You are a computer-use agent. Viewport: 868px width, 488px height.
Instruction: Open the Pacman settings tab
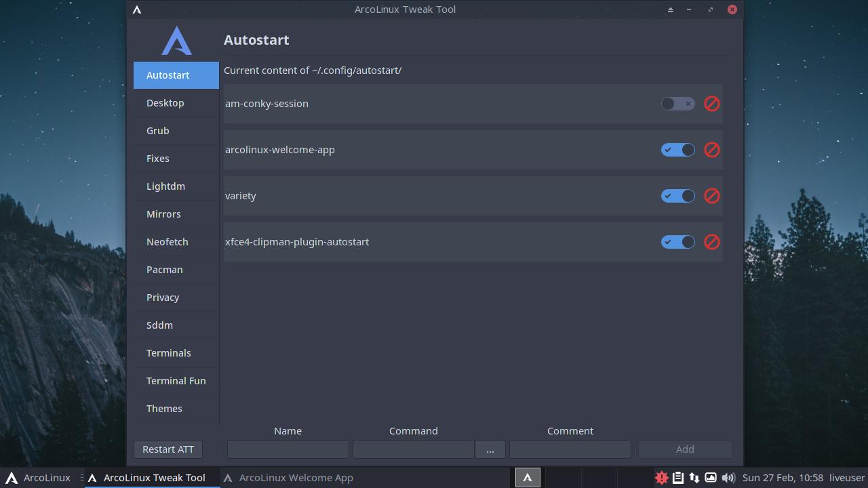176,270
